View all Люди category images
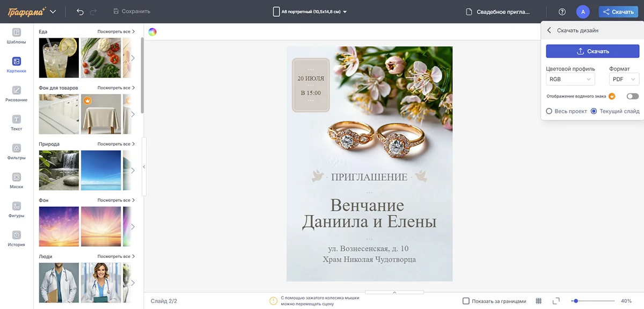 point(116,256)
